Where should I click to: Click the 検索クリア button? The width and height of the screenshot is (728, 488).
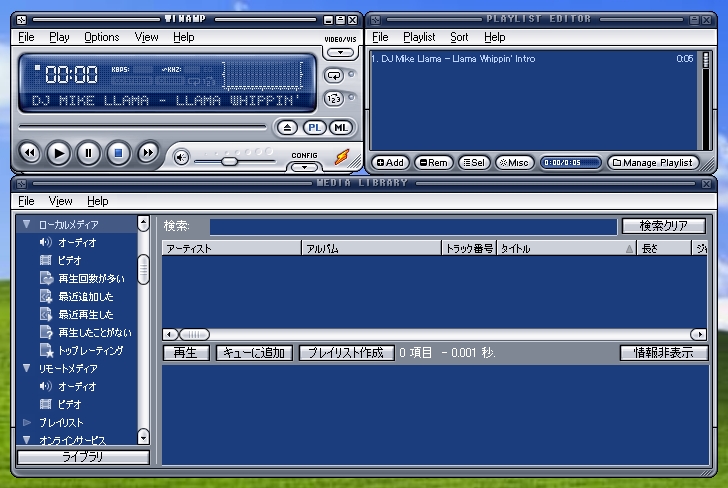point(664,226)
